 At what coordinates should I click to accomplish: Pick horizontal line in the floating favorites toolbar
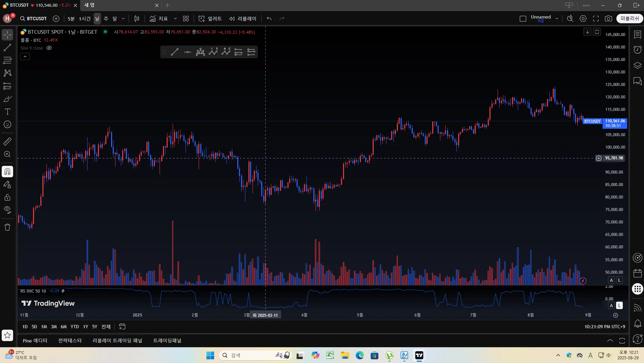pyautogui.click(x=188, y=52)
